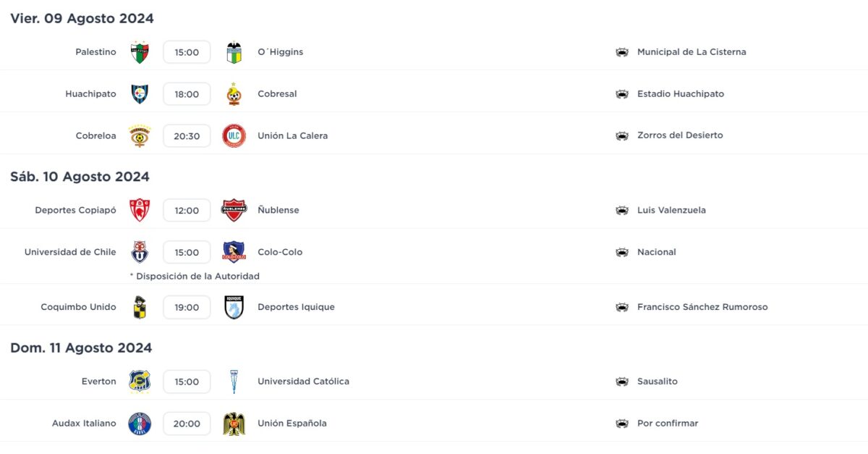Image resolution: width=868 pixels, height=454 pixels.
Task: Select the 20:30 Cobreloa kickoff time
Action: pyautogui.click(x=187, y=135)
